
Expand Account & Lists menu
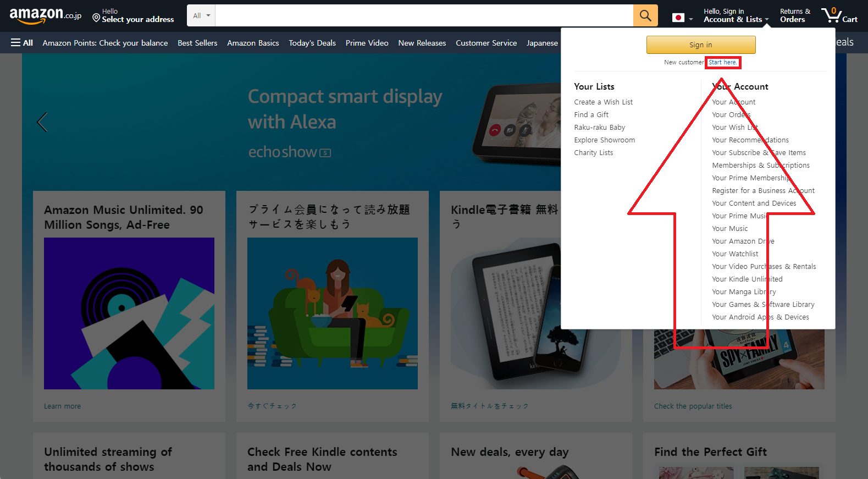(736, 15)
